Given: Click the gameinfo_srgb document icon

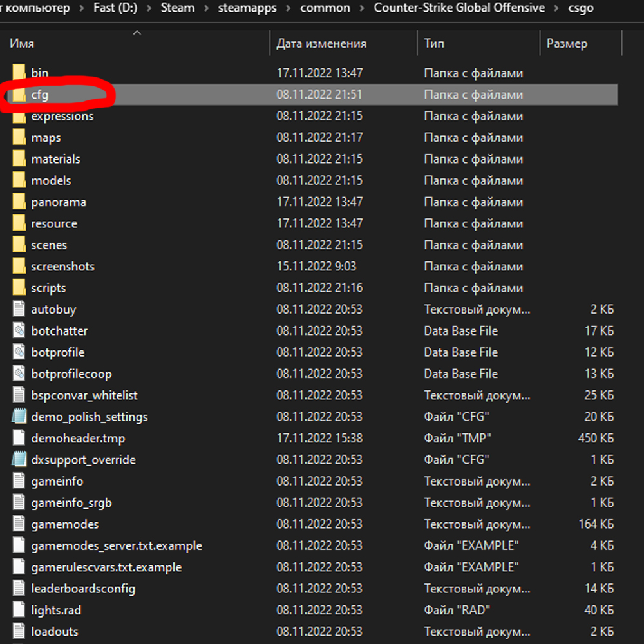Looking at the screenshot, I should (x=19, y=502).
